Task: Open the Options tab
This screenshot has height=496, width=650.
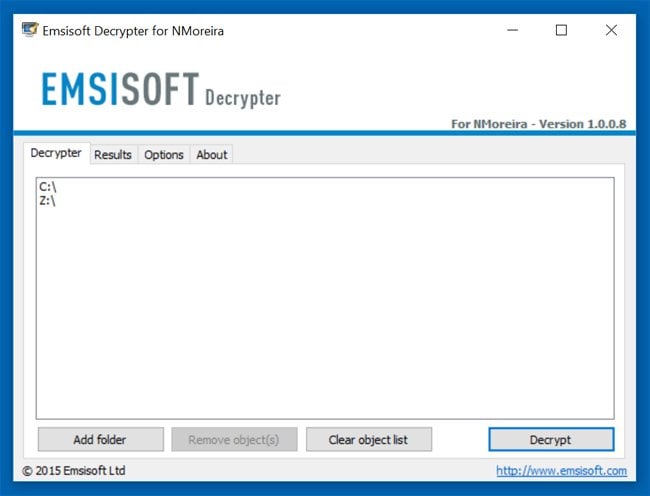Action: click(x=164, y=155)
